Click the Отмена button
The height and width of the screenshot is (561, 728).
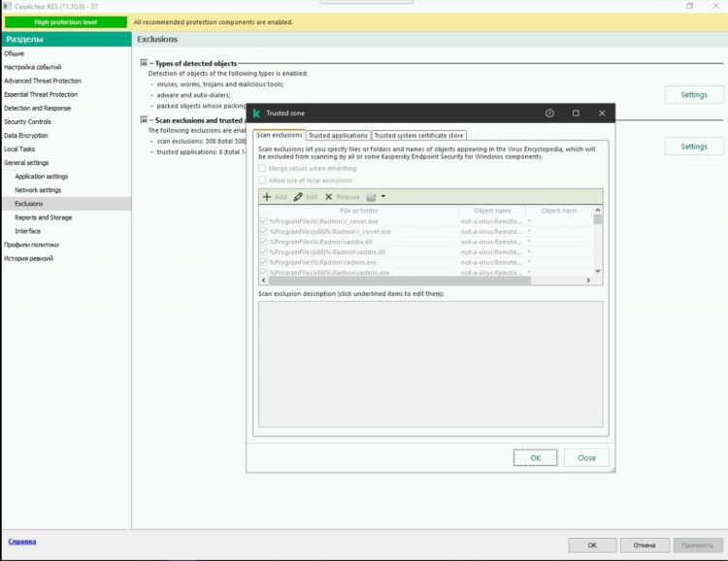pos(645,545)
